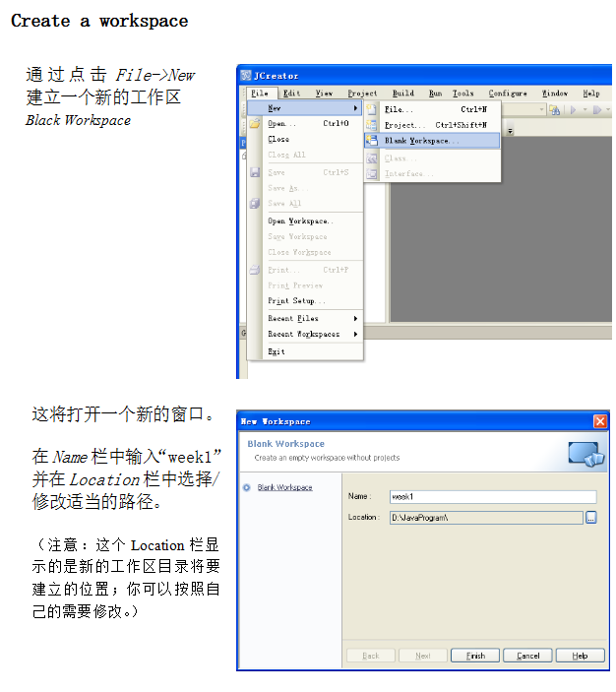Open the Configure menu

(x=507, y=94)
